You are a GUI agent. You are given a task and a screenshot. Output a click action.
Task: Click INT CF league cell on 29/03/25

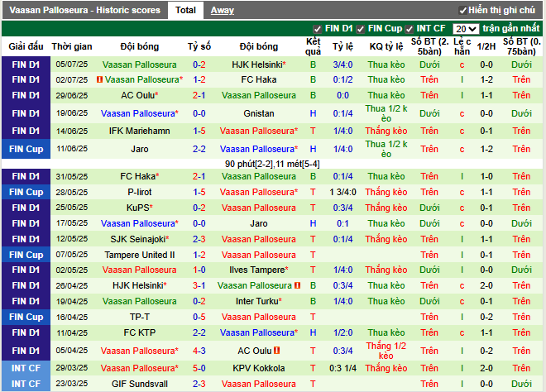(26, 368)
